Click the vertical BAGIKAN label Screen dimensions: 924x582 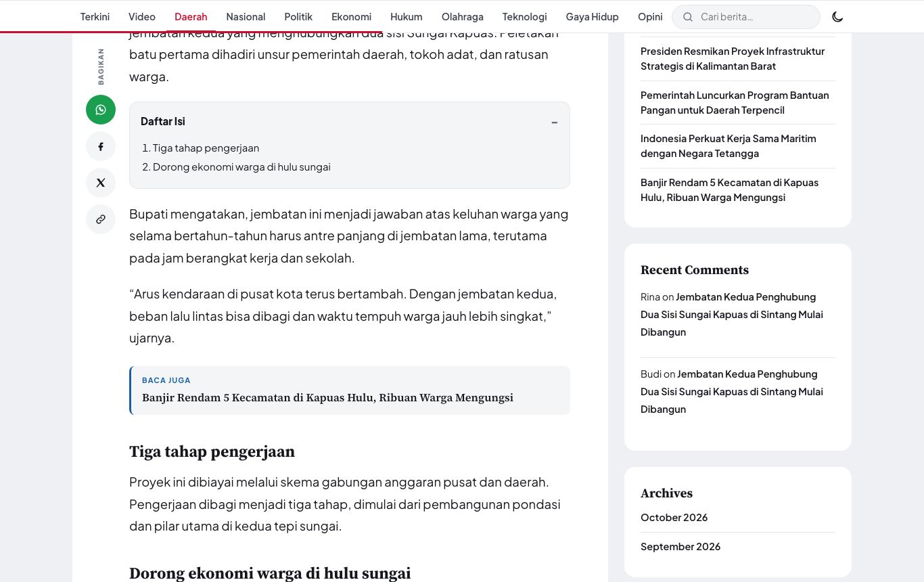[x=101, y=66]
